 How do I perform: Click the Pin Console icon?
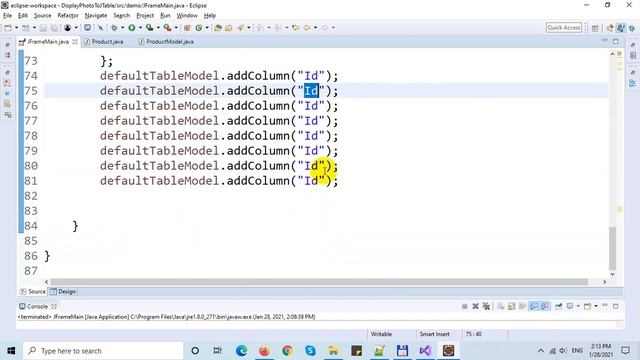[x=558, y=306]
